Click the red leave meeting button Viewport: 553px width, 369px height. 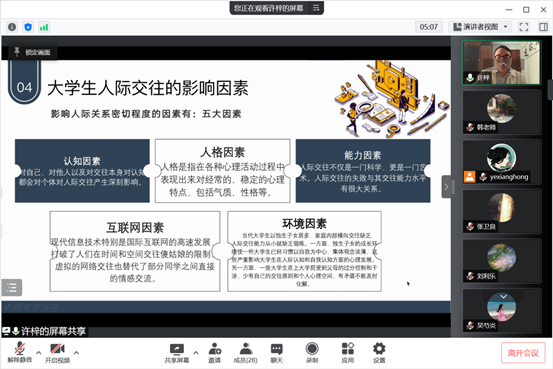[523, 353]
